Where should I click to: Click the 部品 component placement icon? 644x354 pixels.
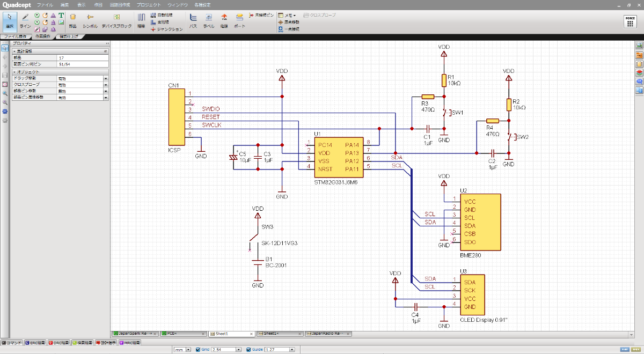pos(73,20)
